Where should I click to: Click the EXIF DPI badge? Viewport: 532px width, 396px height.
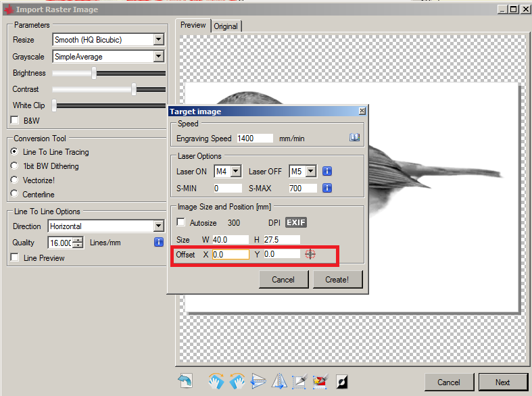(x=296, y=222)
